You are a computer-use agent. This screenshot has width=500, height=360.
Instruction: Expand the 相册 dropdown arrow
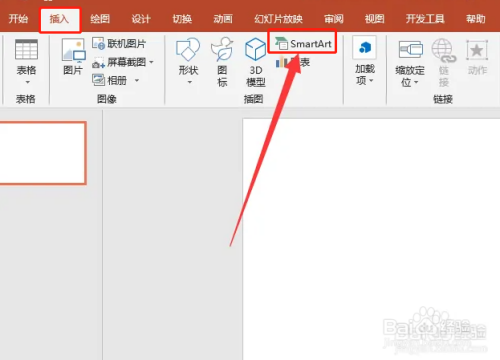click(x=137, y=80)
